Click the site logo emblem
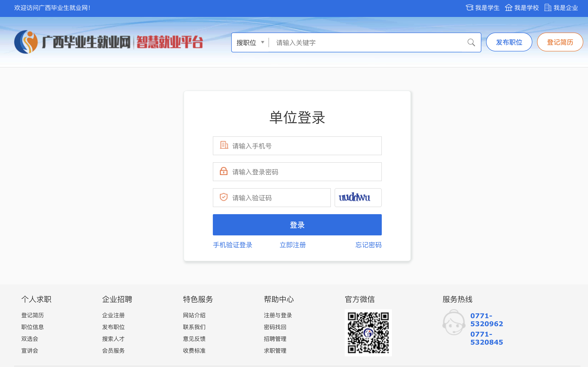 [x=26, y=42]
